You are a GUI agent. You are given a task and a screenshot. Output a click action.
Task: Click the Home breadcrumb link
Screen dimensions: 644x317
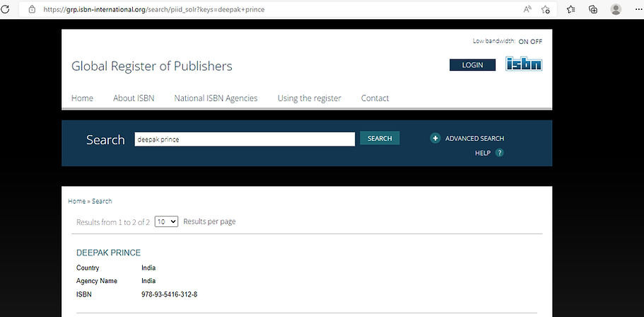point(77,201)
